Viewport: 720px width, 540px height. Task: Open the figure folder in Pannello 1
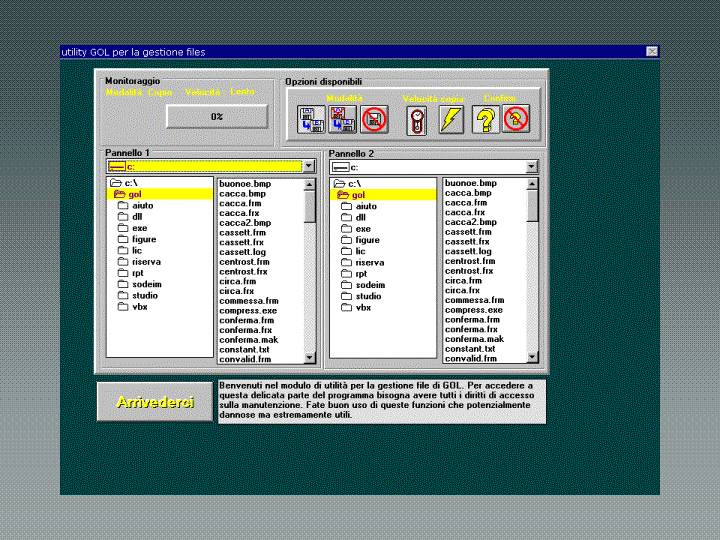[x=143, y=240]
